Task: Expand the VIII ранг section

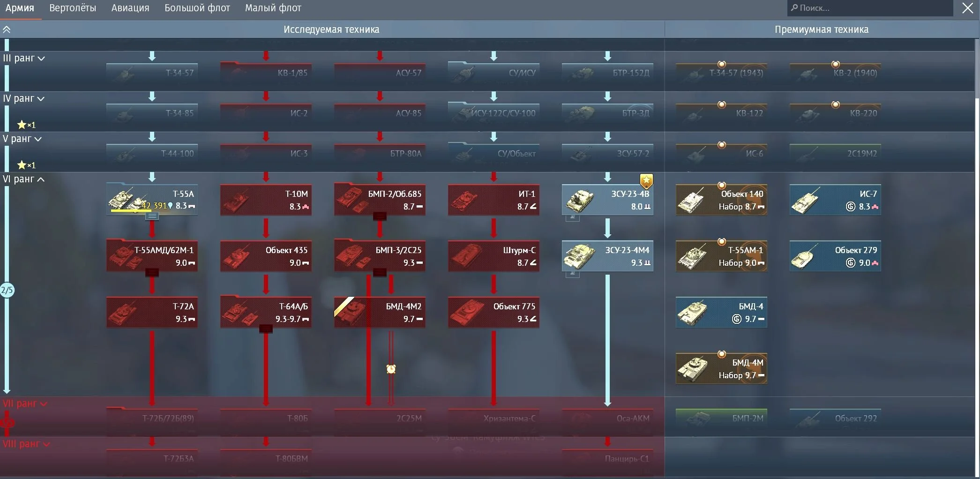Action: point(26,444)
